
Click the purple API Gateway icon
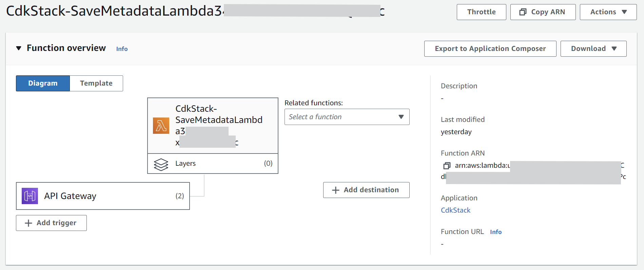30,196
